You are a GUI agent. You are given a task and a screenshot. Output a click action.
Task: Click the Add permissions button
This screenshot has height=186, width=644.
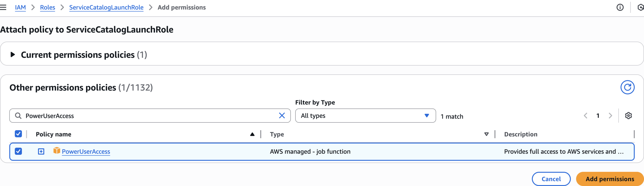point(610,179)
